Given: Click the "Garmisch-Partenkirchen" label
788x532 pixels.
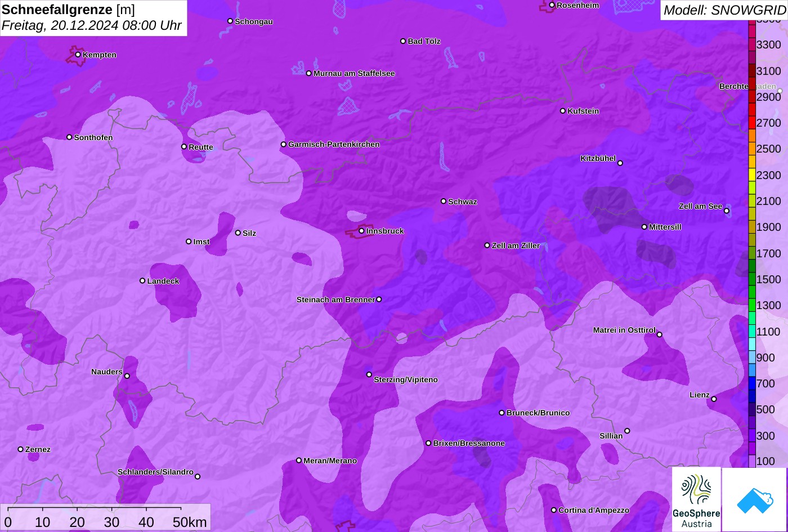Looking at the screenshot, I should pos(334,145).
